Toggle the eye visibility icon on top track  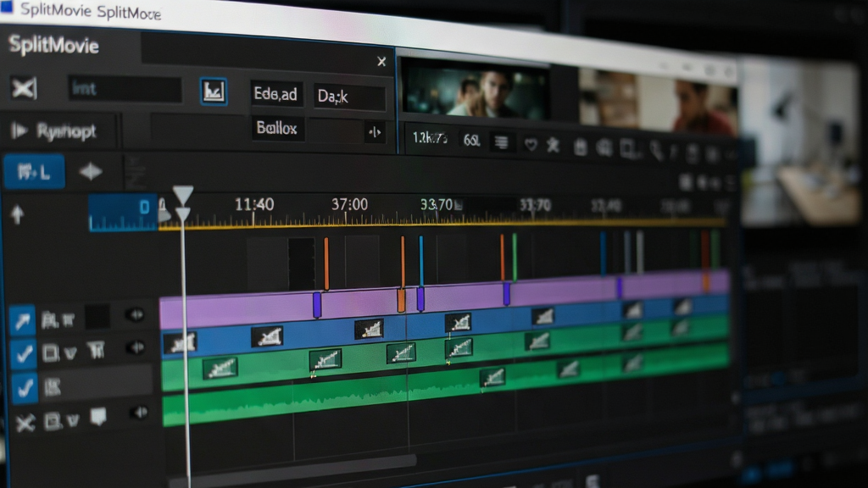pos(135,315)
